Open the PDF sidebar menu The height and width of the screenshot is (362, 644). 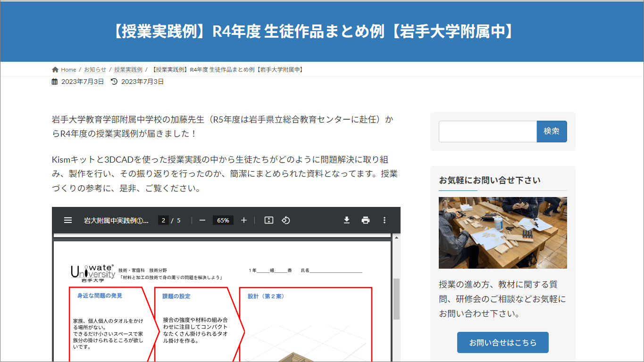pyautogui.click(x=67, y=220)
